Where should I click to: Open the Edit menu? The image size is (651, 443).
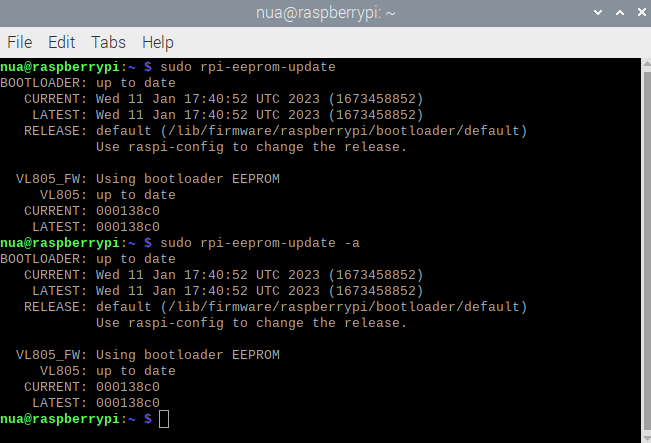click(61, 43)
